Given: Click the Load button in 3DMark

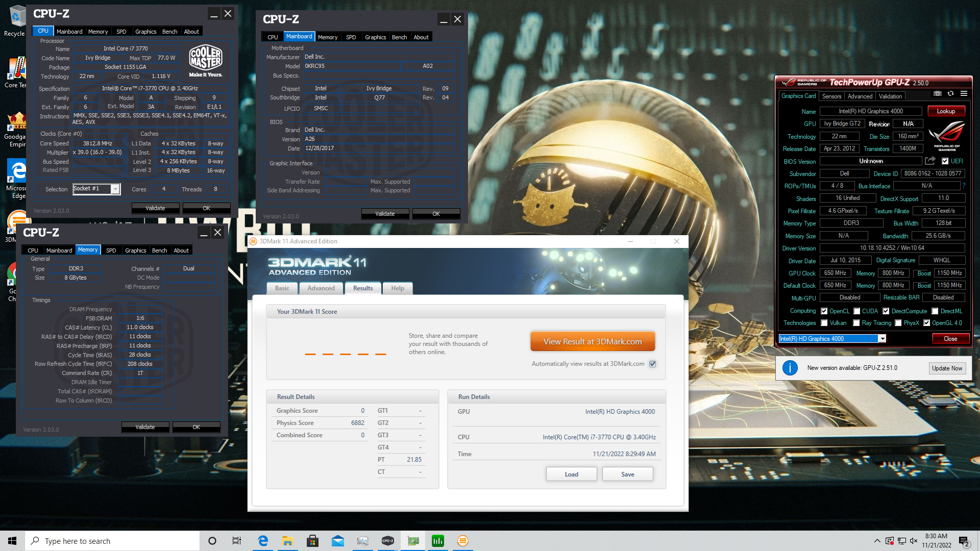Looking at the screenshot, I should click(x=572, y=474).
